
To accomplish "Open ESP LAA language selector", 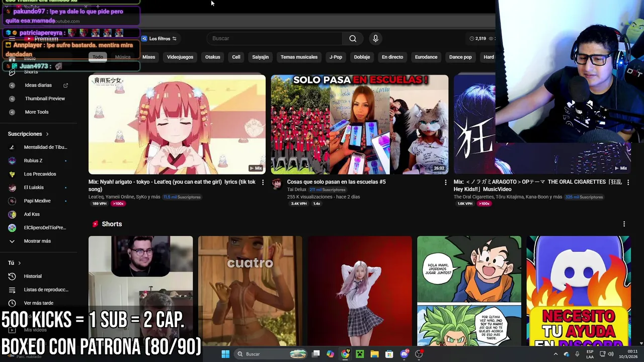I will tap(590, 354).
